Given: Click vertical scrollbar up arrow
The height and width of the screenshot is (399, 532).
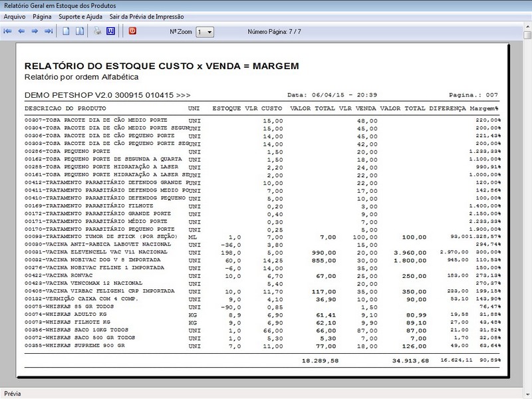Looking at the screenshot, I should (527, 26).
